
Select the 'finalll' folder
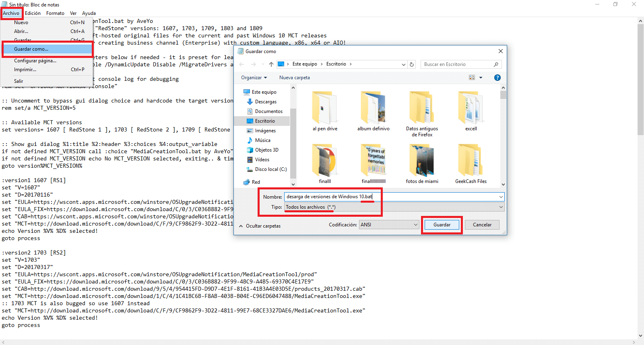pyautogui.click(x=325, y=164)
